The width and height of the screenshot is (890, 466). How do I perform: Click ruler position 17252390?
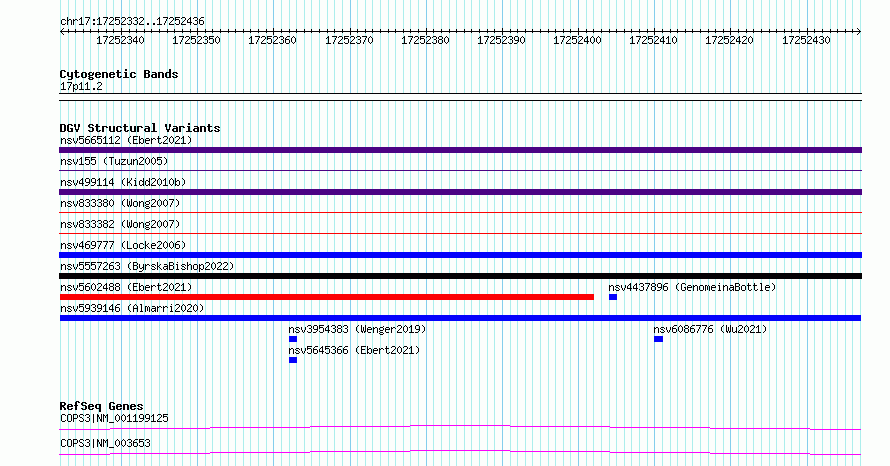pyautogui.click(x=501, y=40)
